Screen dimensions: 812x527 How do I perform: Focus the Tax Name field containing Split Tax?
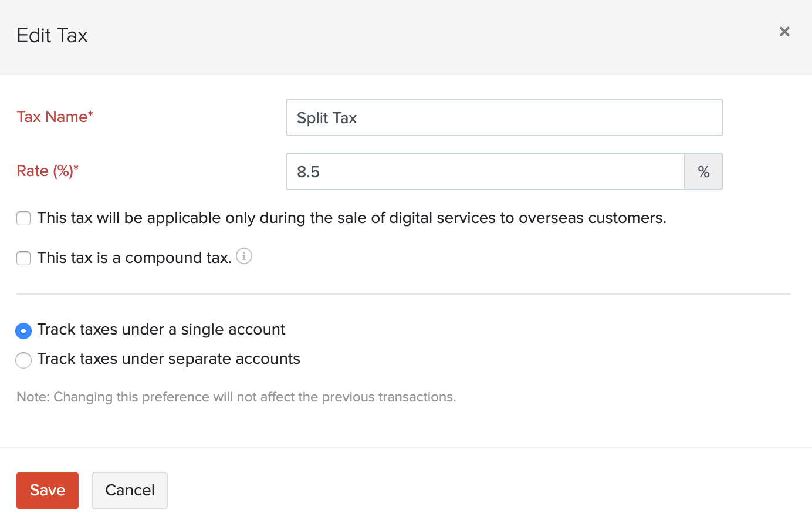click(x=504, y=117)
